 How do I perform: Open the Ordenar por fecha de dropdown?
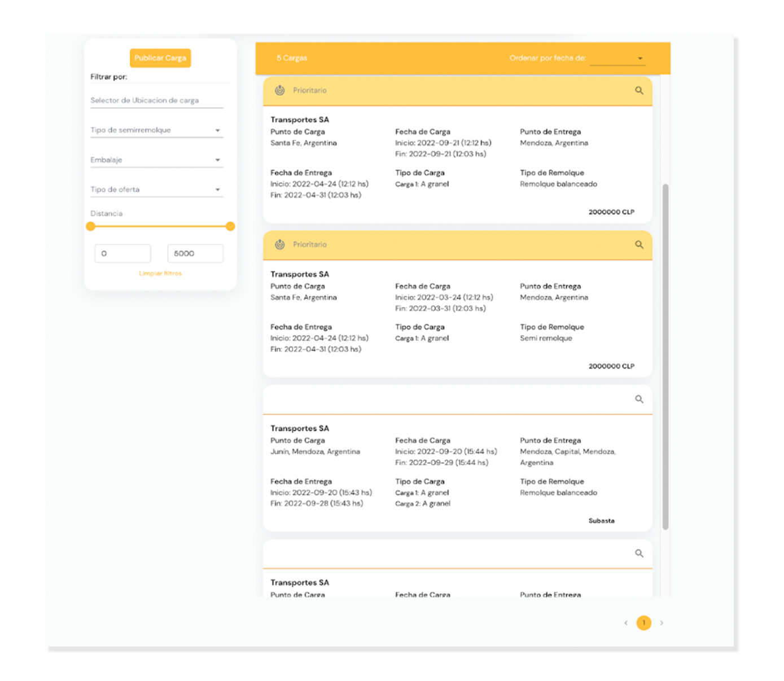click(x=617, y=58)
